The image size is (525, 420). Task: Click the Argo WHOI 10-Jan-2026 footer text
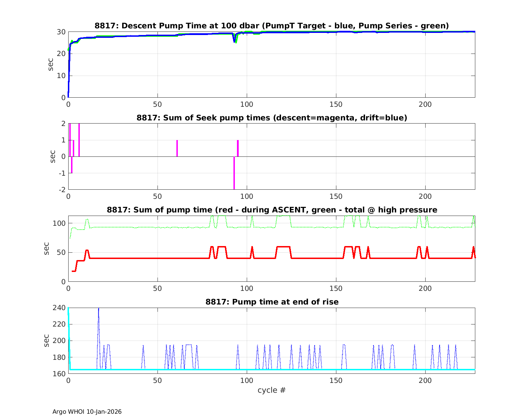[x=87, y=412]
